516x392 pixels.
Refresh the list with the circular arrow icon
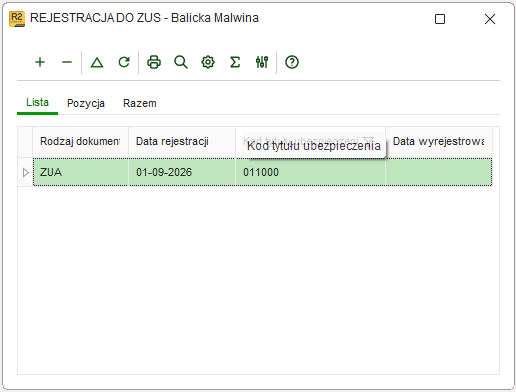124,62
